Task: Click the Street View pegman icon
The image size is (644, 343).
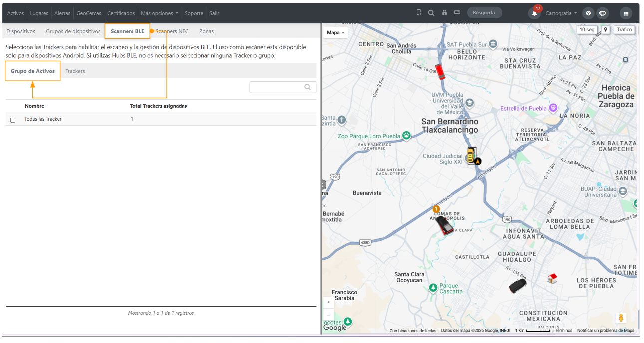Action: (621, 318)
